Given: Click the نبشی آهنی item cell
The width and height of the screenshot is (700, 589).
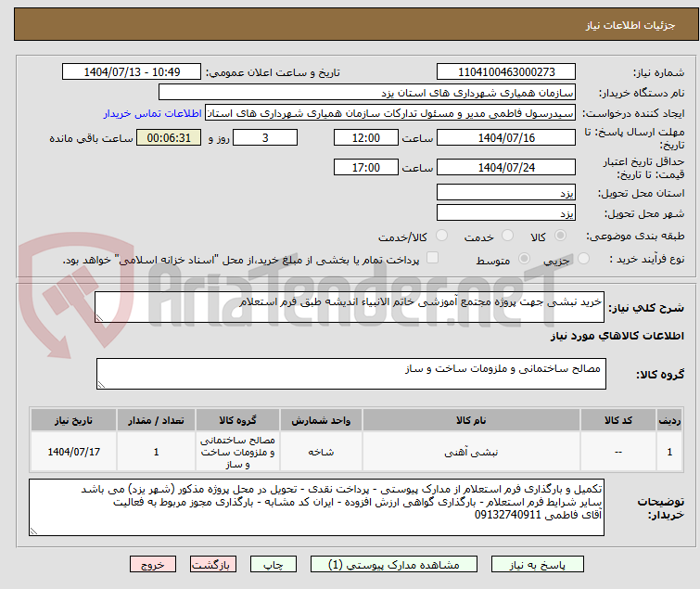Looking at the screenshot, I should [471, 452].
